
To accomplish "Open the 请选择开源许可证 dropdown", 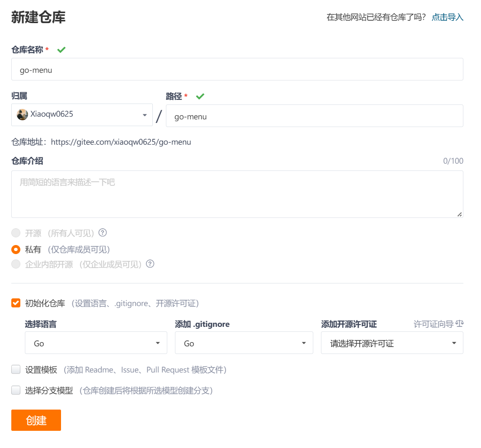I will point(392,343).
